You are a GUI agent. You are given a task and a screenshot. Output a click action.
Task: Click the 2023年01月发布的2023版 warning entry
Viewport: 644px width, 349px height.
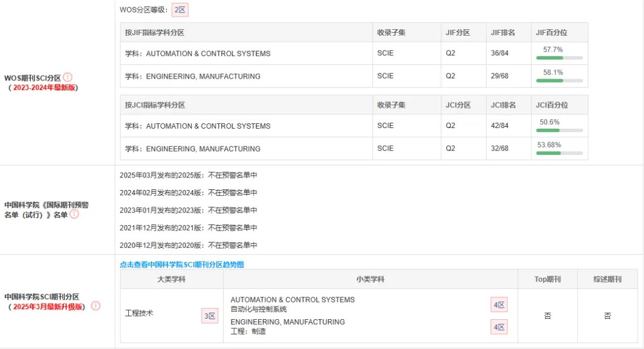point(188,210)
